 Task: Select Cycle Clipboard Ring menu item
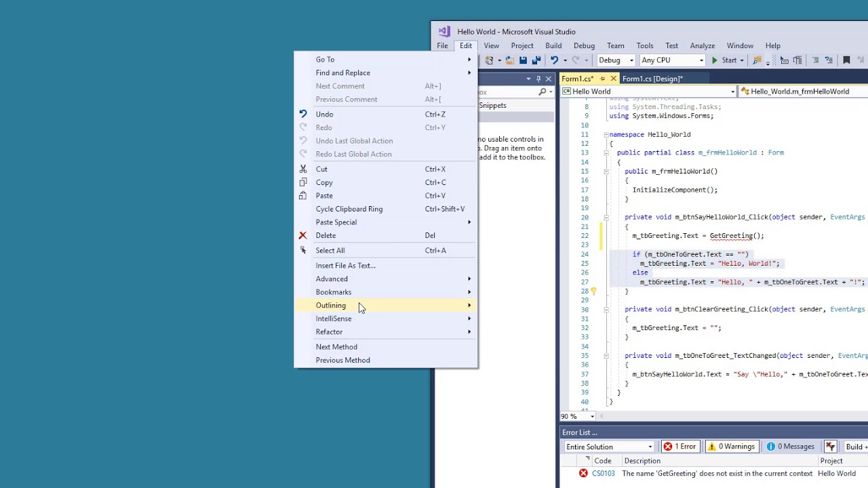coord(386,209)
